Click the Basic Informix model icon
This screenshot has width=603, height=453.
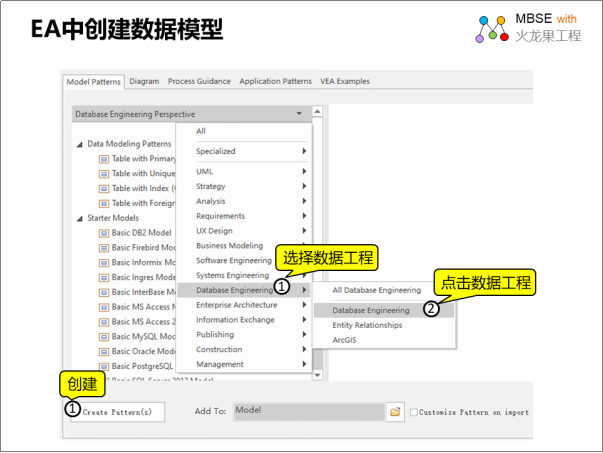(103, 263)
